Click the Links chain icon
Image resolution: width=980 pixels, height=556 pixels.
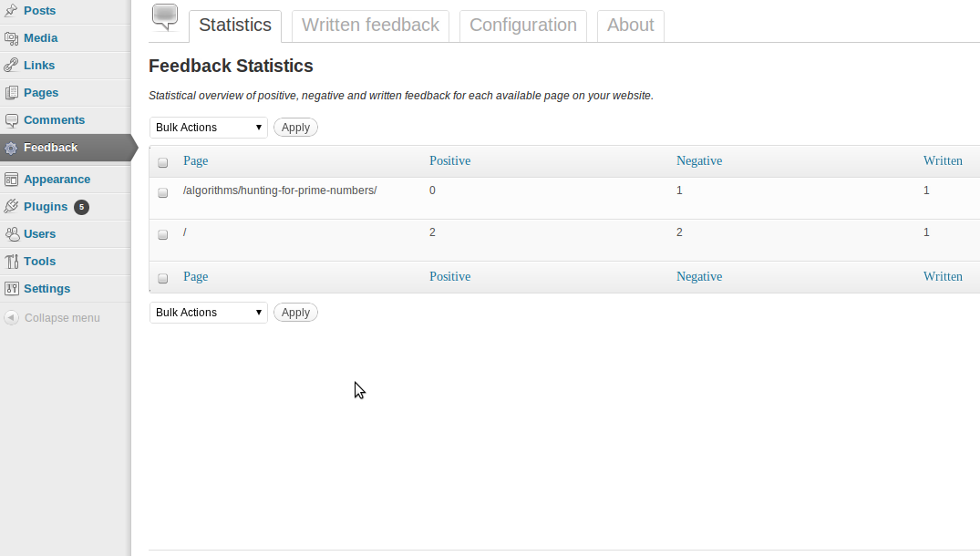[x=11, y=65]
